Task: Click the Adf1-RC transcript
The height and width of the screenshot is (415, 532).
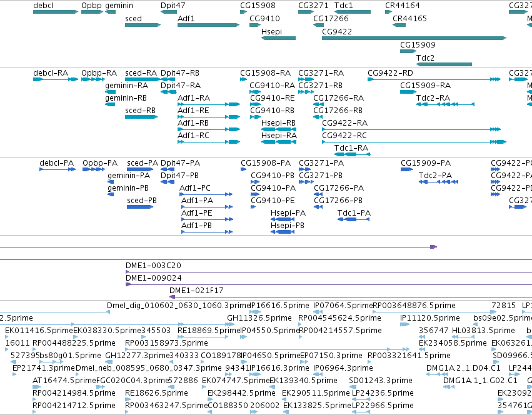Action: point(209,142)
